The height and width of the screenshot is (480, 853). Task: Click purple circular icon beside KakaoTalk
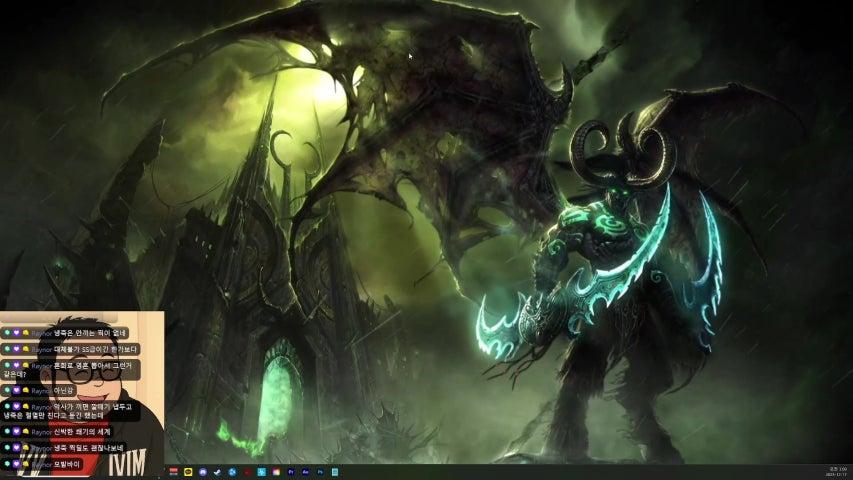(203, 471)
